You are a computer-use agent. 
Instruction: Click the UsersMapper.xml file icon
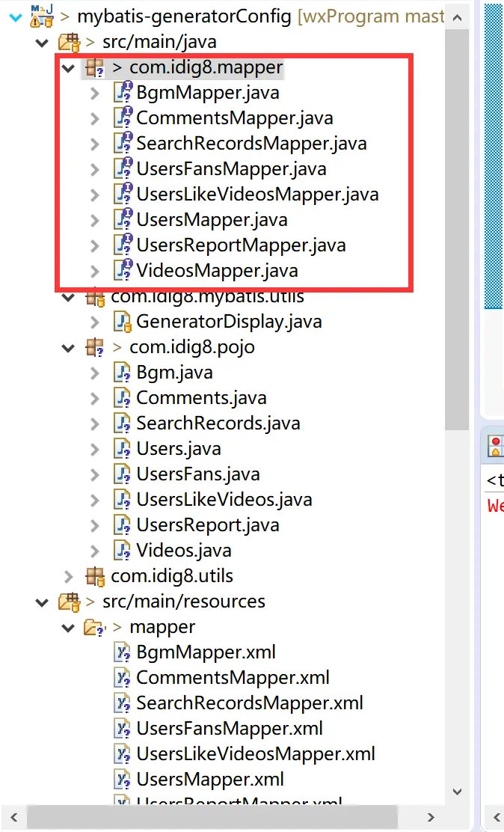(123, 780)
